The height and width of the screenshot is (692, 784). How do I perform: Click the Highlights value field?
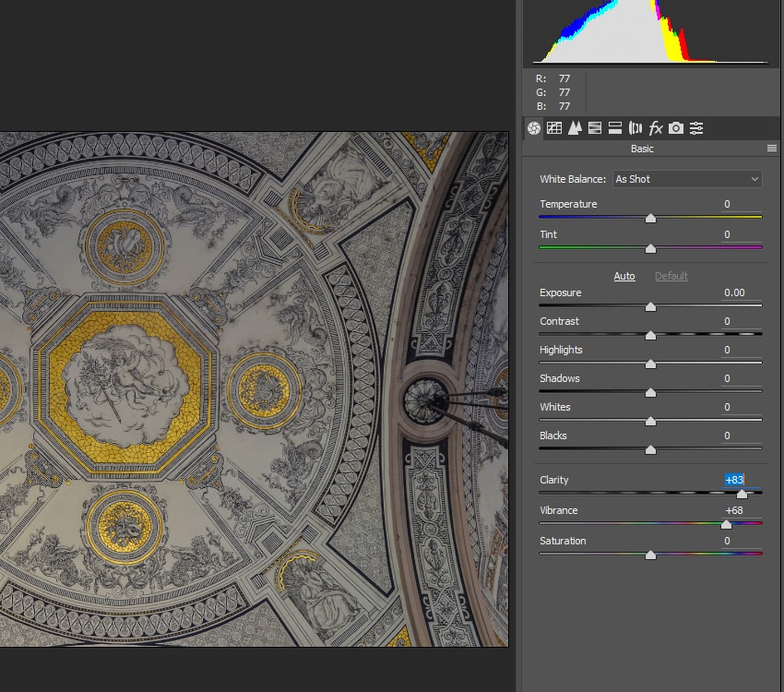pos(741,350)
